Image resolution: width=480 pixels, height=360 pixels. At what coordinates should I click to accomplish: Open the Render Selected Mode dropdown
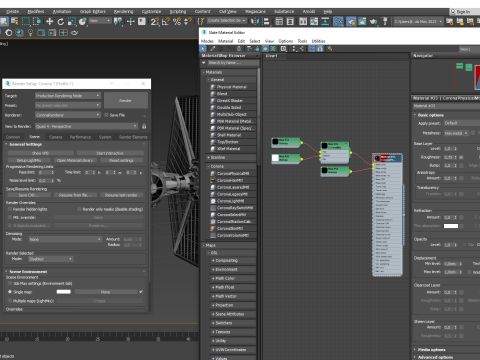tap(51, 259)
